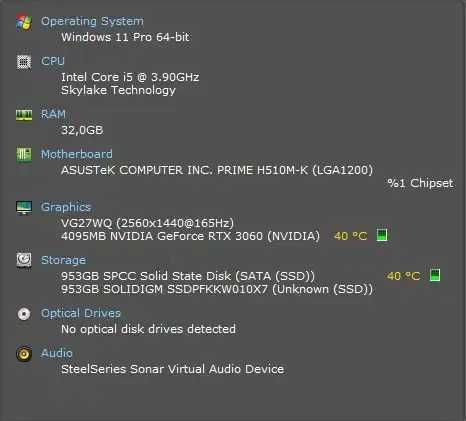This screenshot has height=421, width=466.
Task: Select the text Windows 11 Pro 64-bit
Action: click(125, 37)
